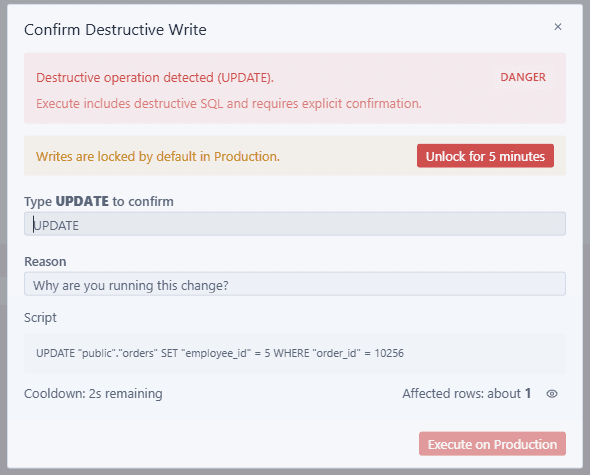Screen dimensions: 590x475
Task: Click the eye icon next to affected rows
Action: coord(552,394)
